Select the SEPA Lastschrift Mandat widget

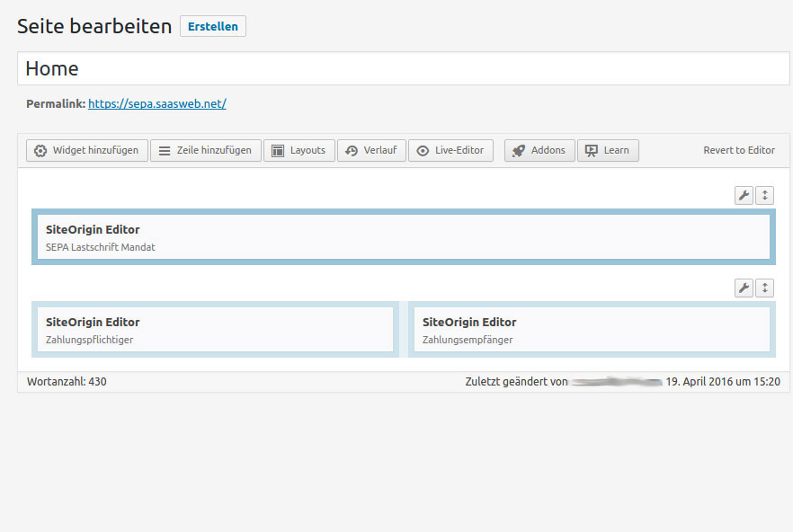(404, 237)
